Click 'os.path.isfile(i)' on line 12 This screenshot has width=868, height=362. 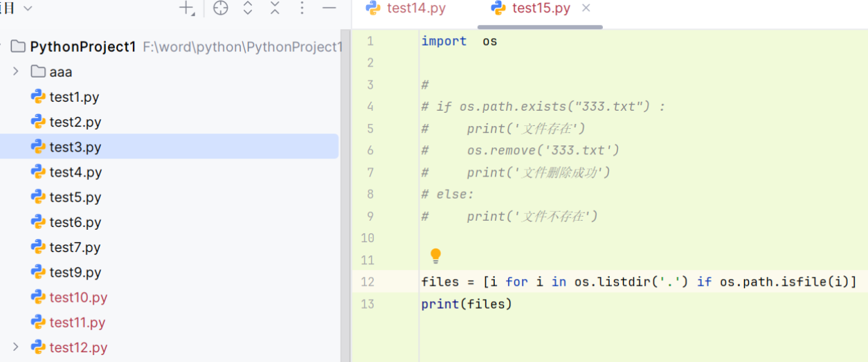pyautogui.click(x=784, y=282)
